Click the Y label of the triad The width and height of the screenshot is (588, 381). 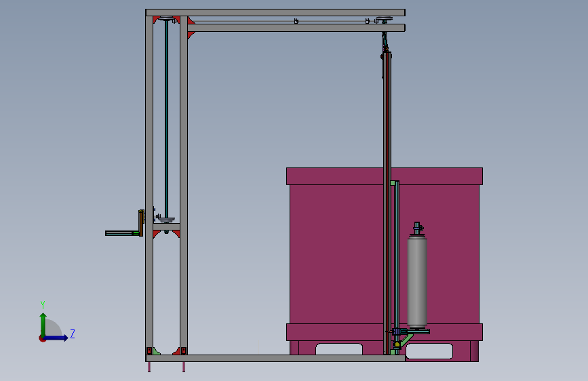pyautogui.click(x=43, y=305)
